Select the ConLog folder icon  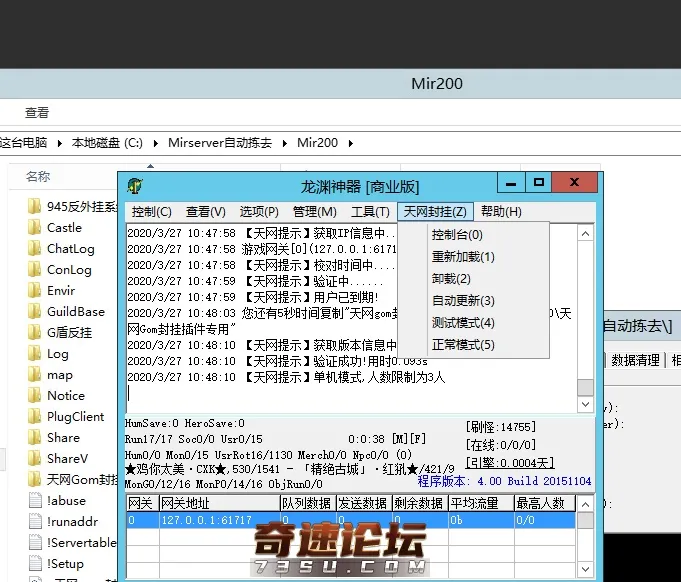34,269
